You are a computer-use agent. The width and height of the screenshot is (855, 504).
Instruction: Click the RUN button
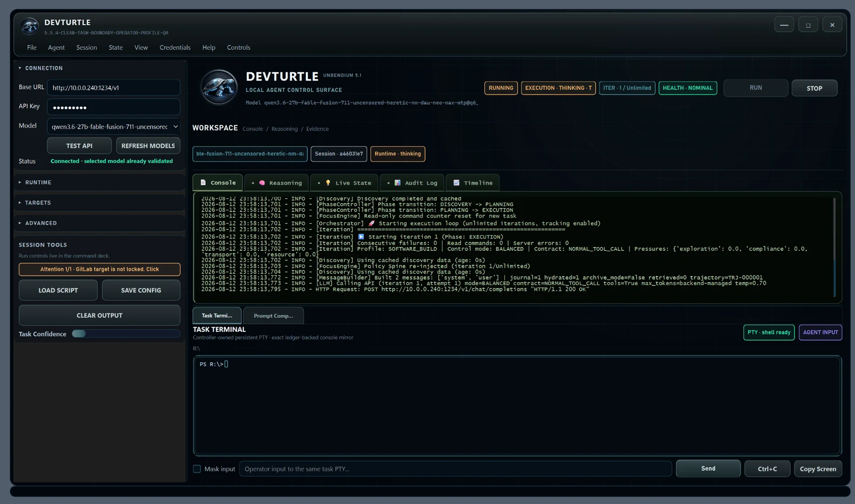pyautogui.click(x=756, y=88)
